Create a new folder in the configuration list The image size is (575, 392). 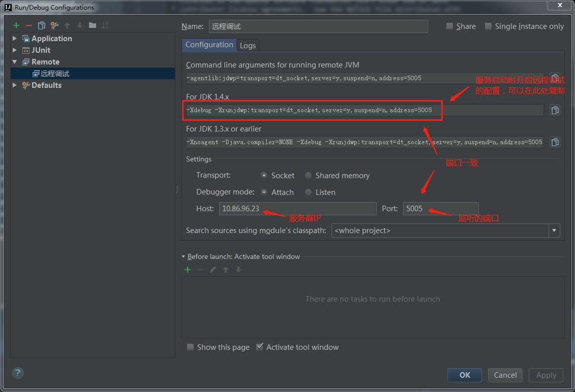93,25
